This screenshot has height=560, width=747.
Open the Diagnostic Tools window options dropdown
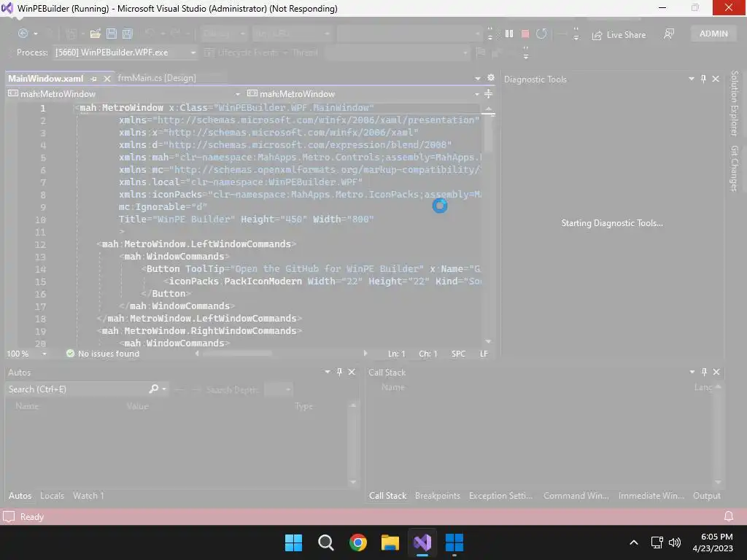pyautogui.click(x=692, y=79)
